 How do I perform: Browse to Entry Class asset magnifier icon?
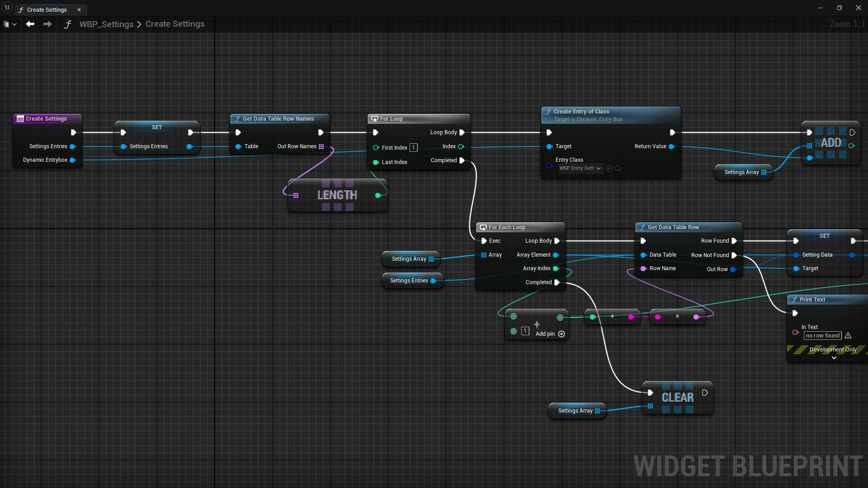618,169
